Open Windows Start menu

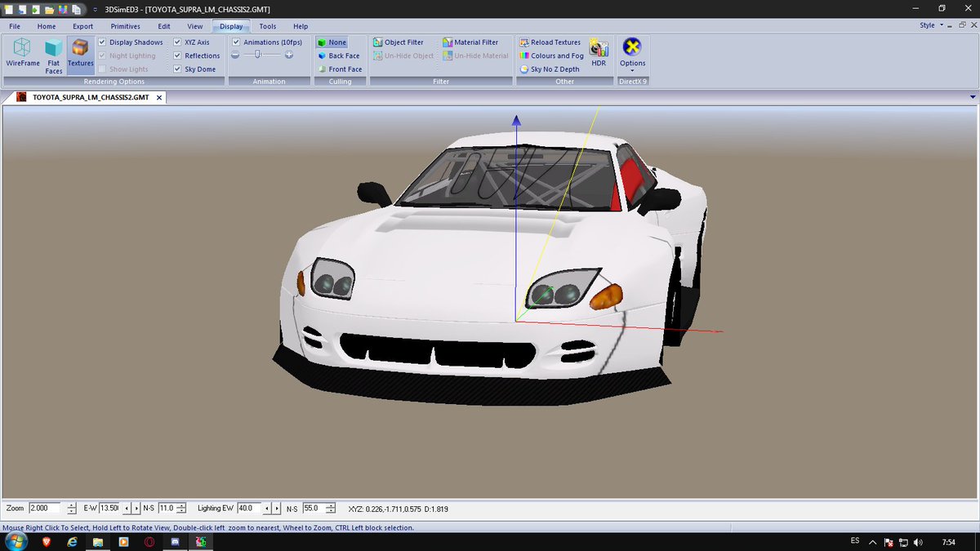tap(15, 542)
